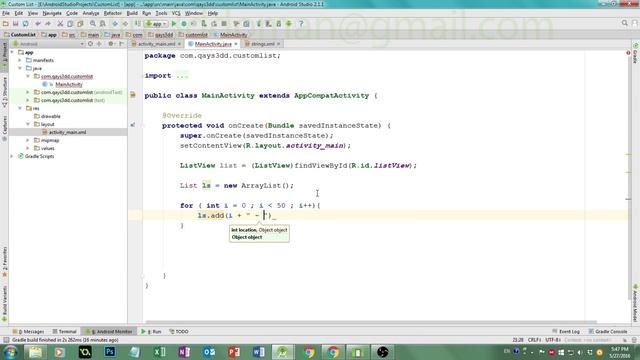Screen dimensions: 640x360
Task: Expand the collapsed import statement
Action: (x=182, y=76)
